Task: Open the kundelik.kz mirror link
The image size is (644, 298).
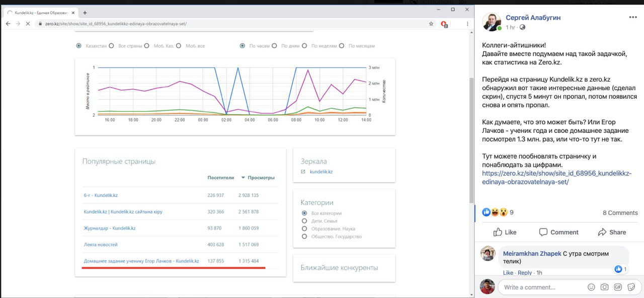Action: [321, 172]
